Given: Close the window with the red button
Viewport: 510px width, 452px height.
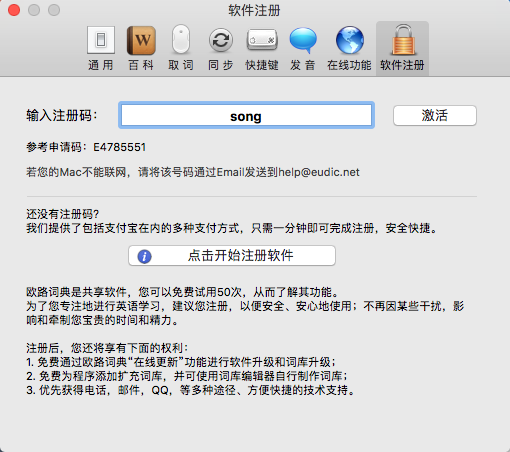Looking at the screenshot, I should [x=14, y=10].
